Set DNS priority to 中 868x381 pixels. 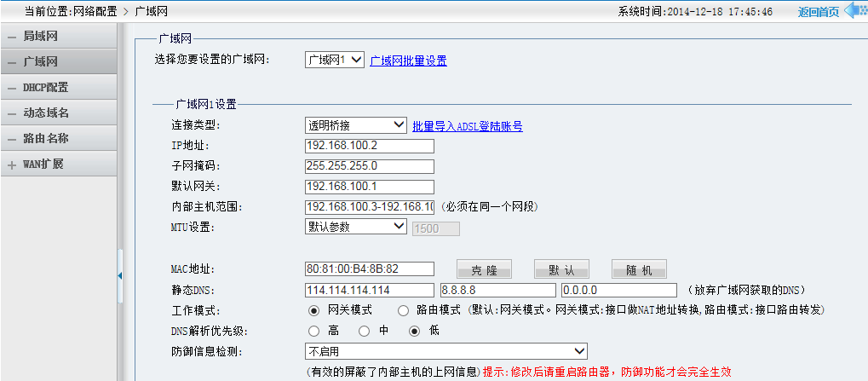click(x=364, y=331)
